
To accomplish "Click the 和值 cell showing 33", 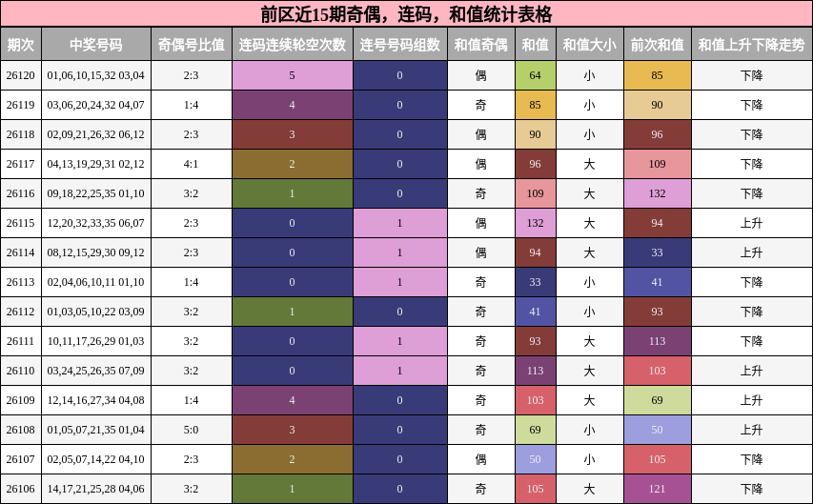I will (x=536, y=282).
